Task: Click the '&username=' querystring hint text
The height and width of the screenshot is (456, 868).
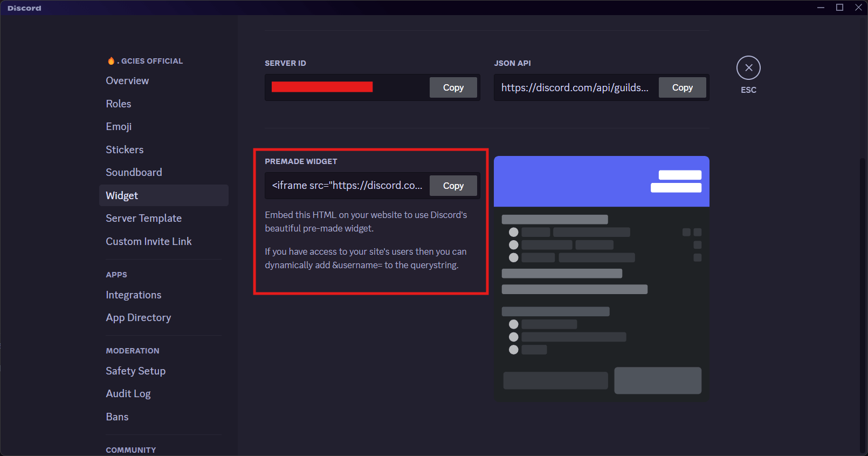Action: pos(366,258)
